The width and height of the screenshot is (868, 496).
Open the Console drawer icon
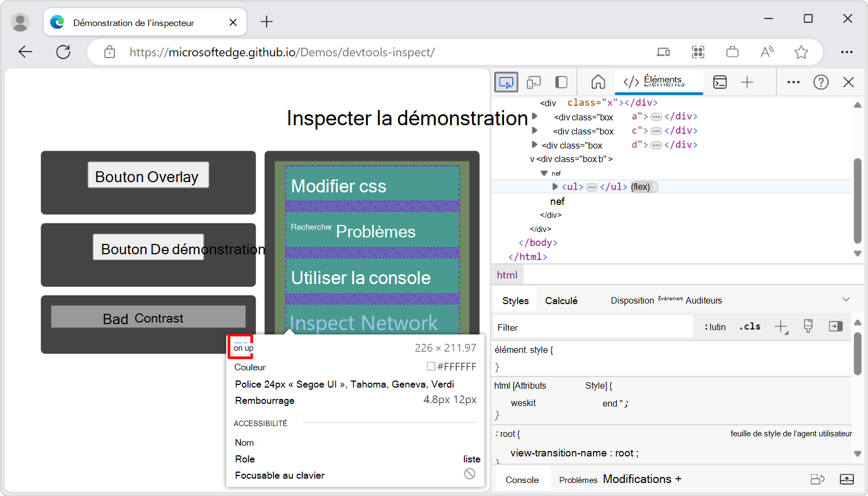720,82
